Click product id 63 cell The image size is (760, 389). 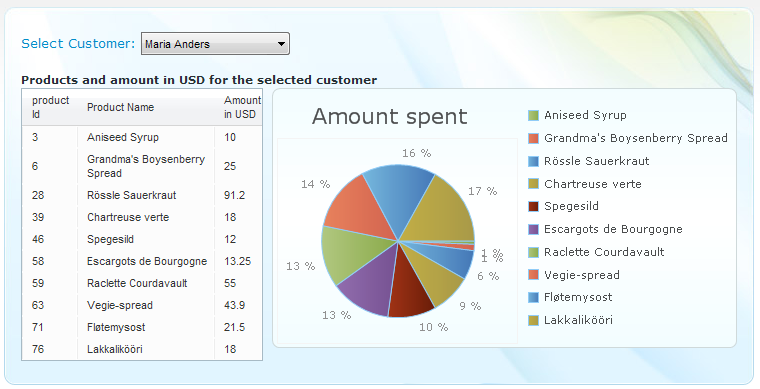coord(38,305)
